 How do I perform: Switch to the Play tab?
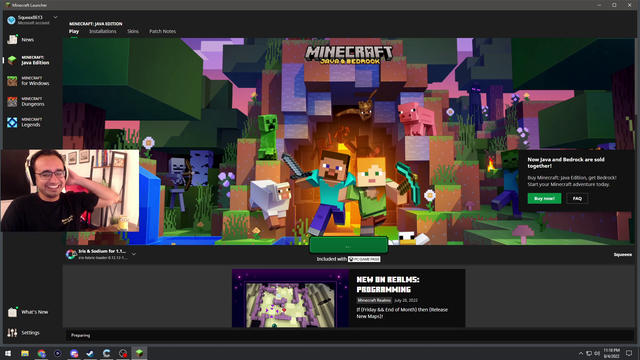(74, 31)
